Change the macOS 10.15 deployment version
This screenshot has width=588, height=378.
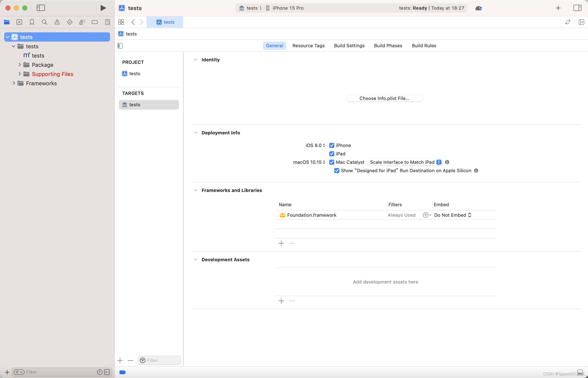point(309,162)
